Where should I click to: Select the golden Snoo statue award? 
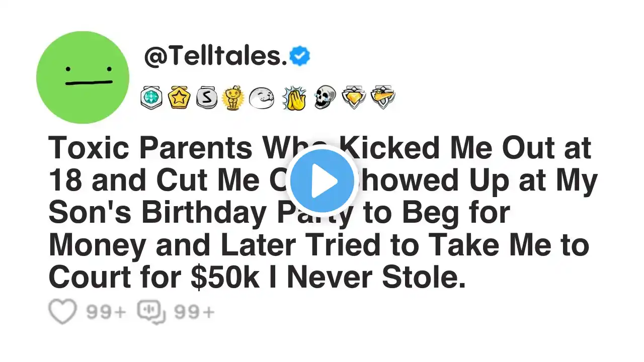234,98
